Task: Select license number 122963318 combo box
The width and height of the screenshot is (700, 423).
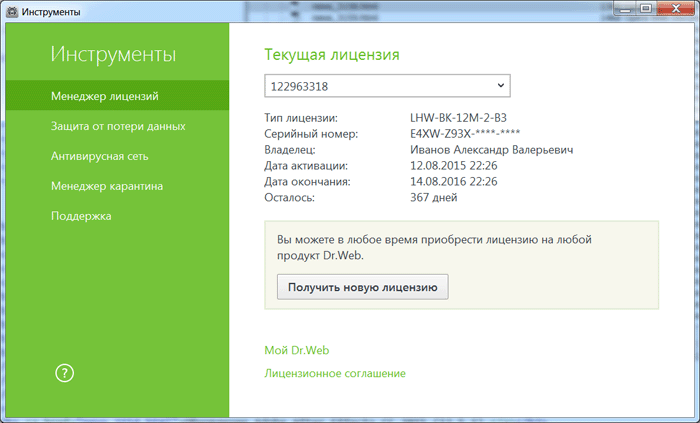Action: pyautogui.click(x=387, y=86)
